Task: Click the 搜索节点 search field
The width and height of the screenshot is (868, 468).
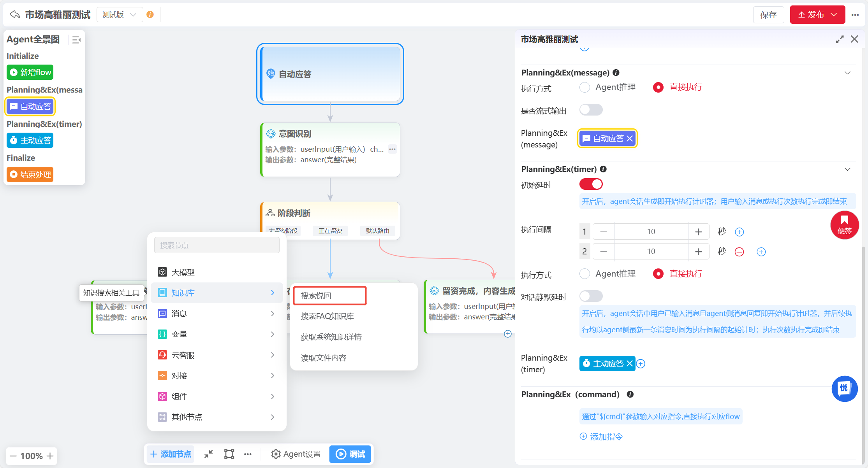Action: 217,245
